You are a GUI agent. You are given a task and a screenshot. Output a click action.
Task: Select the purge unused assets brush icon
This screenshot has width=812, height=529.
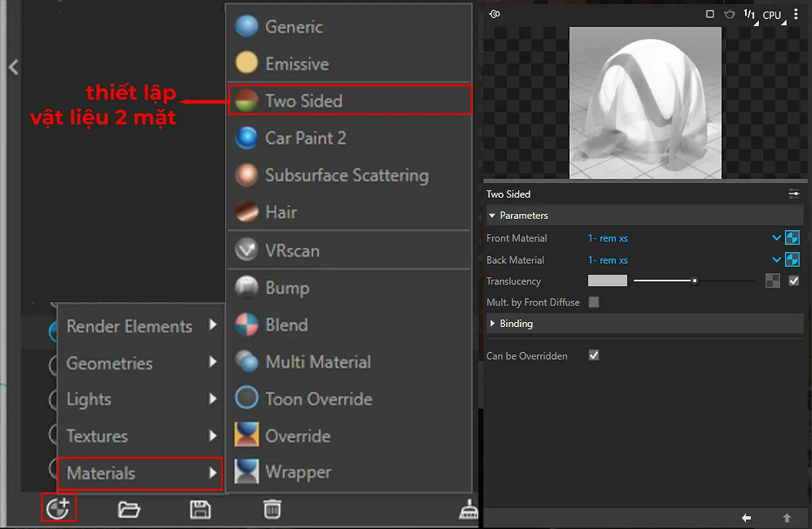tap(467, 511)
